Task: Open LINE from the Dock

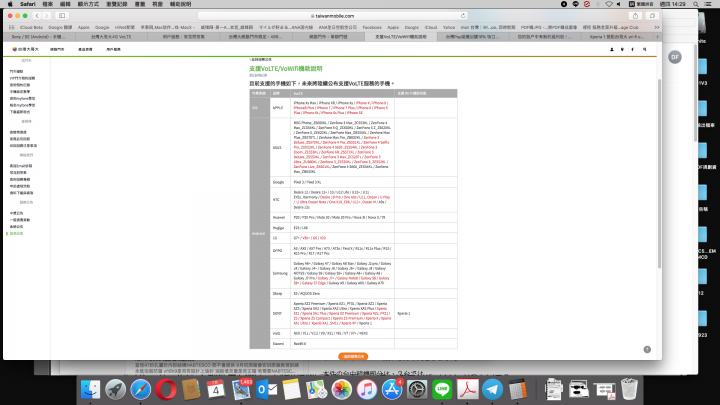Action: point(442,390)
